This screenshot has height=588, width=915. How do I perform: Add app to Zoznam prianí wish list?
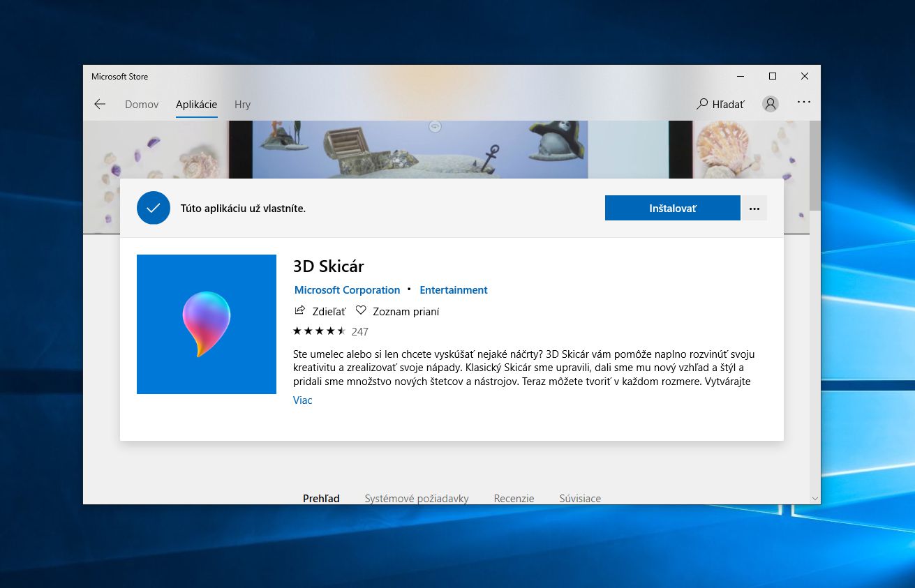click(398, 311)
